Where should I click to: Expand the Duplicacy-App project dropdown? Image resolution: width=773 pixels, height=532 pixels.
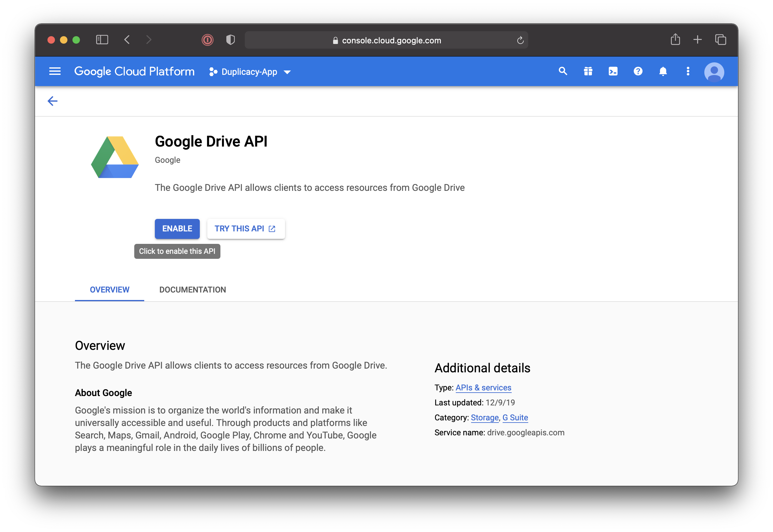click(250, 72)
